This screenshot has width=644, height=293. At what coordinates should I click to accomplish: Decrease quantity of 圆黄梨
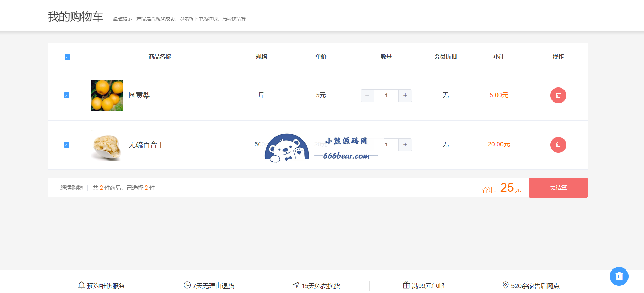367,96
